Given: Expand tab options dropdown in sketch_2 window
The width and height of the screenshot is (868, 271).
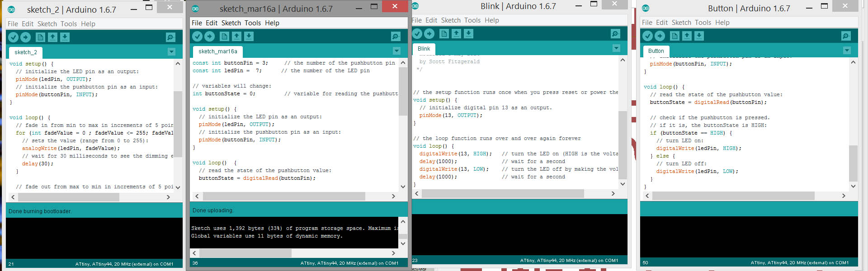Looking at the screenshot, I should pyautogui.click(x=171, y=51).
